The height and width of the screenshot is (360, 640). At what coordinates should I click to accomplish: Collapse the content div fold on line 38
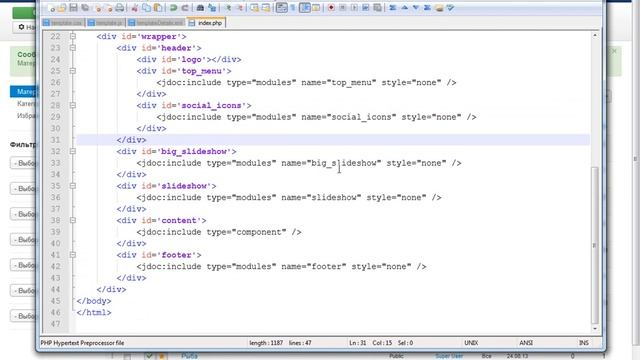[x=73, y=220]
